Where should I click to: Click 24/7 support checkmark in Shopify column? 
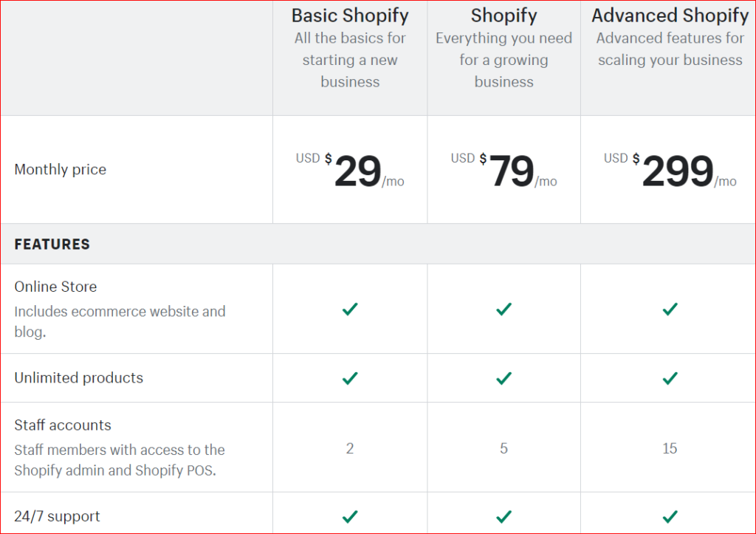click(x=504, y=516)
